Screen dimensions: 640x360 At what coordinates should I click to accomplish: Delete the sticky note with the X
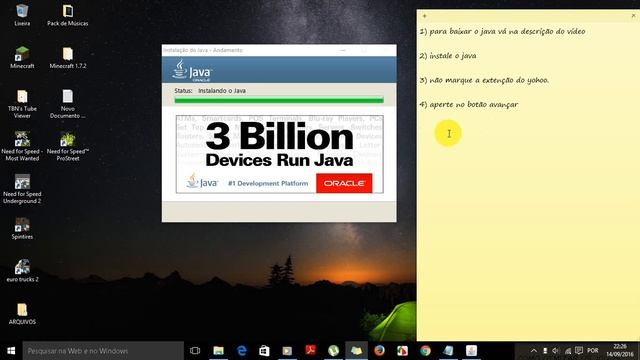click(x=633, y=16)
